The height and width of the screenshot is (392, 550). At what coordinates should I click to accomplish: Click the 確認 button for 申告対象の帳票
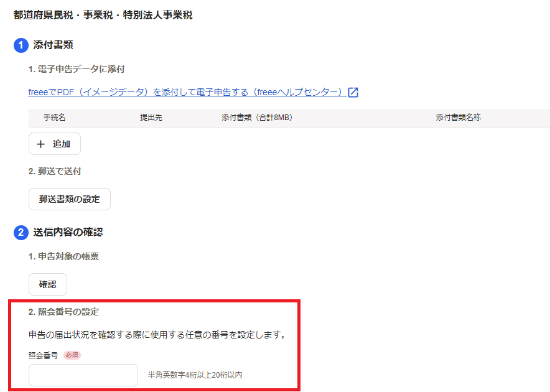click(48, 284)
